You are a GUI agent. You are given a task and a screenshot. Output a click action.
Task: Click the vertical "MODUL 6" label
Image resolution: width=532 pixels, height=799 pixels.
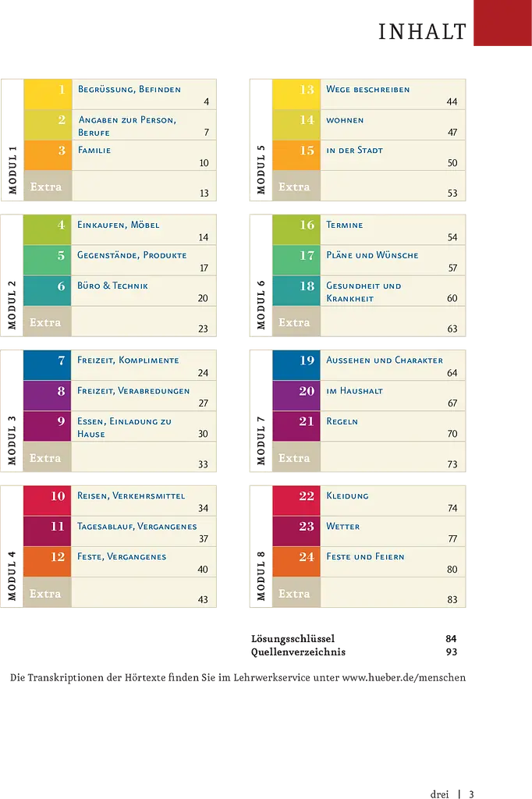tap(261, 305)
